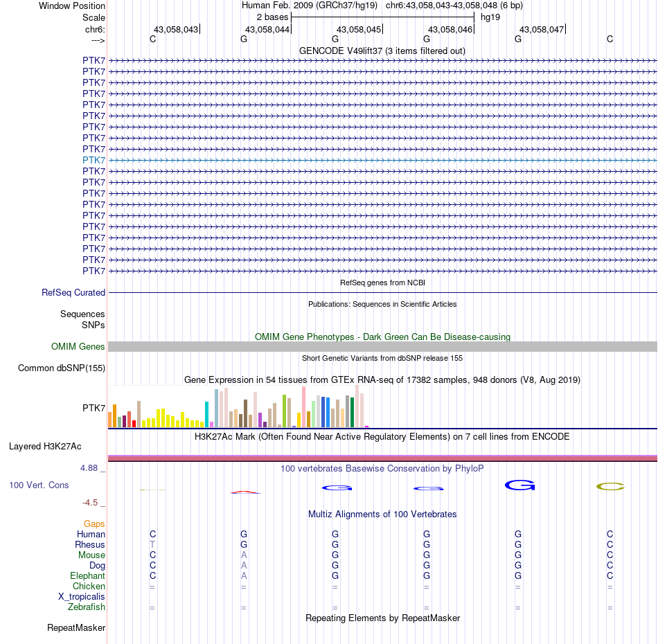Click 'RefSeq genes from NCBI' track title
This screenshot has height=644, width=658.
pyautogui.click(x=382, y=283)
